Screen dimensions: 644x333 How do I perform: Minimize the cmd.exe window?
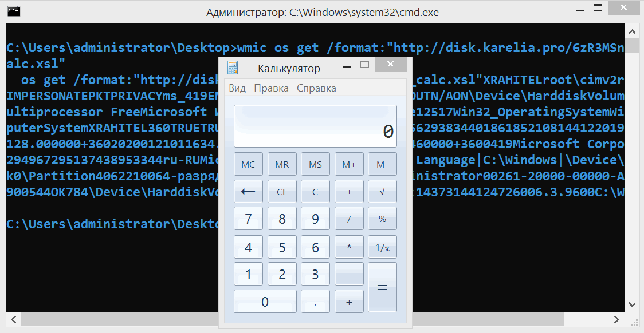[579, 9]
